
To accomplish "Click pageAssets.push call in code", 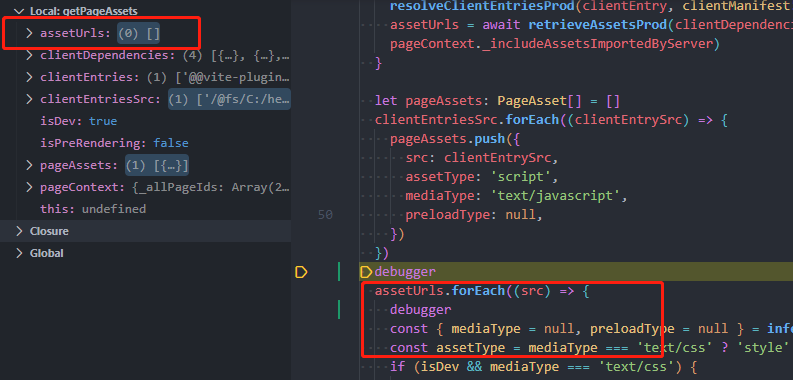I will (448, 139).
